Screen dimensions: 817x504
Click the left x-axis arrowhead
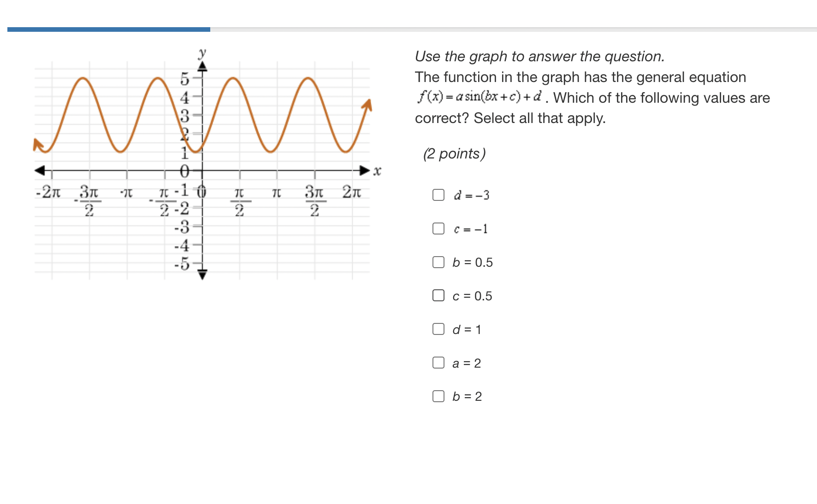point(41,170)
